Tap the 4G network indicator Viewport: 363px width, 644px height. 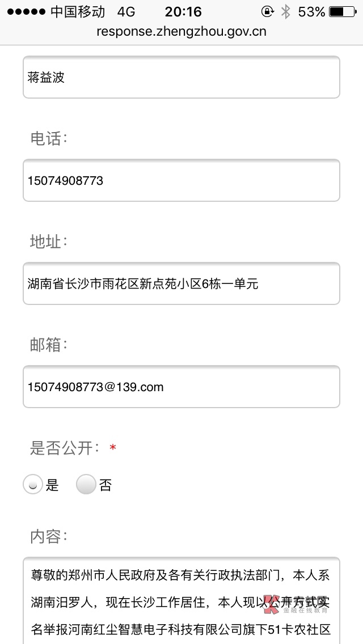126,12
